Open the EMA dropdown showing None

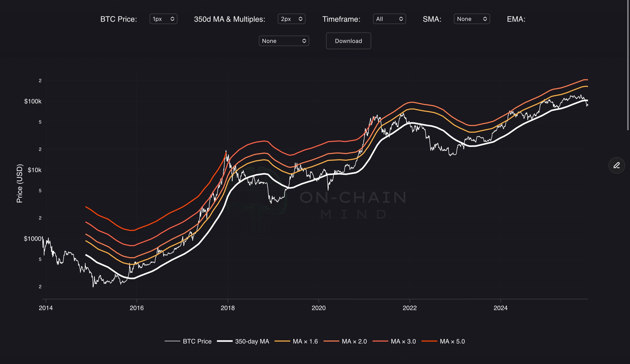284,41
